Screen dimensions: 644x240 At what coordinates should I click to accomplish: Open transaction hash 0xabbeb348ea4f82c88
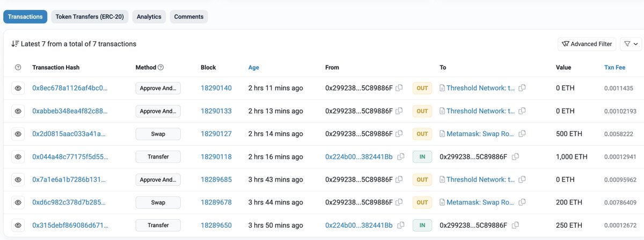pos(70,111)
